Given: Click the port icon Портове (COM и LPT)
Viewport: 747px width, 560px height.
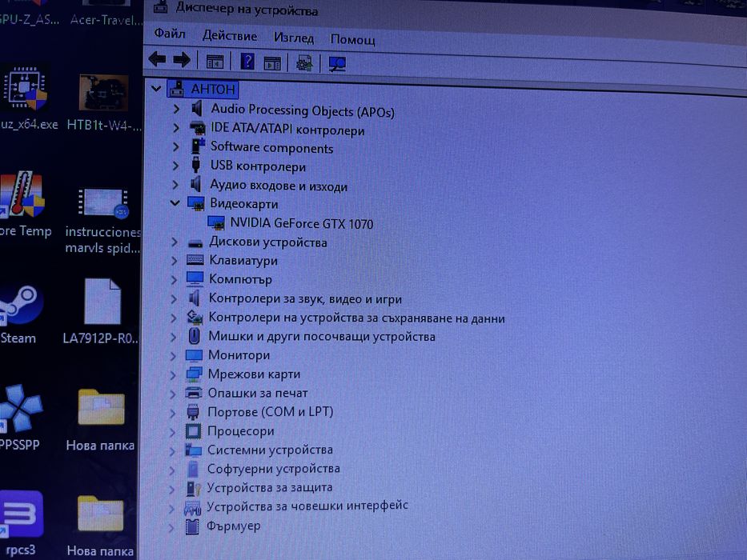Looking at the screenshot, I should click(x=193, y=412).
